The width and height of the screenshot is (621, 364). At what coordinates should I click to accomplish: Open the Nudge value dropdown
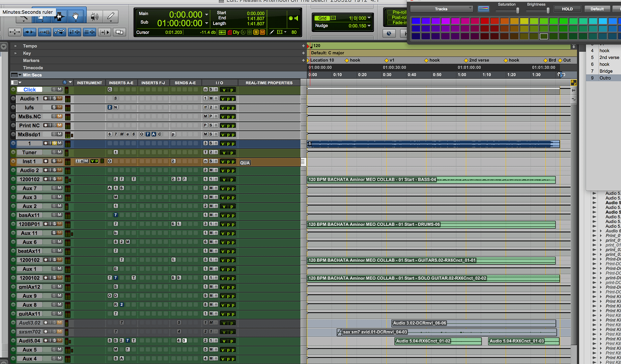[x=369, y=26]
